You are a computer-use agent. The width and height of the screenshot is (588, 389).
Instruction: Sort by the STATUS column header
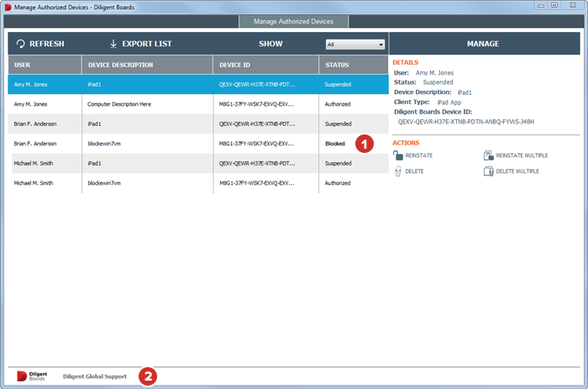pos(354,65)
